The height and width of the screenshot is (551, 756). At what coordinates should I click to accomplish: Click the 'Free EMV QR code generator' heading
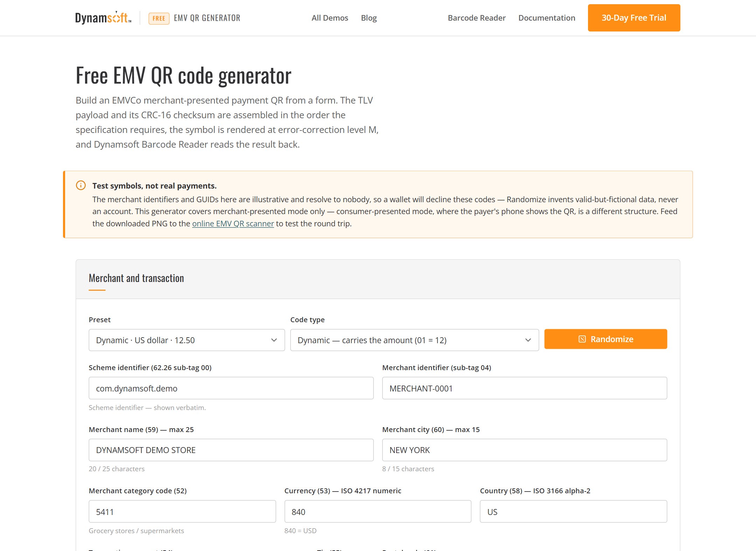(x=183, y=76)
